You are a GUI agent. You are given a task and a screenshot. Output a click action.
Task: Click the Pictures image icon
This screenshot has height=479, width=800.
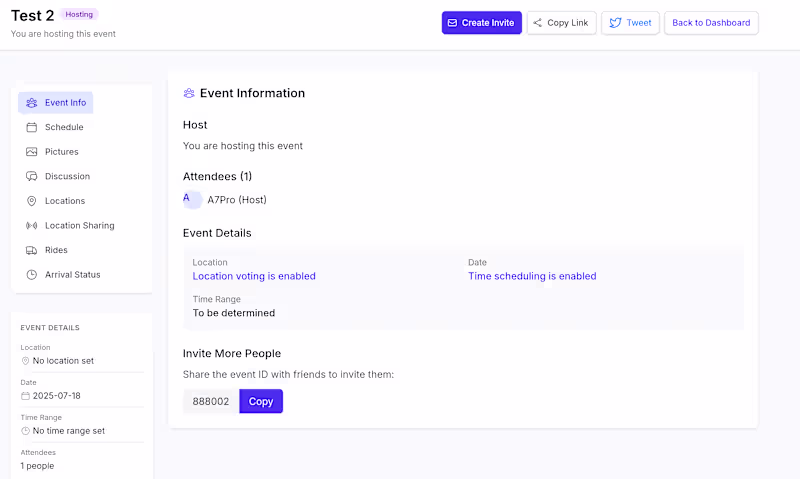click(x=32, y=152)
